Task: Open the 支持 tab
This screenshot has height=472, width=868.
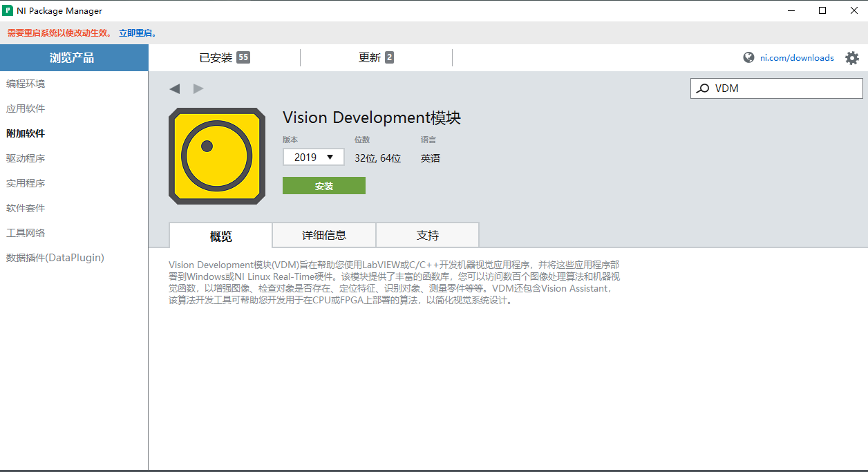Action: coord(427,236)
